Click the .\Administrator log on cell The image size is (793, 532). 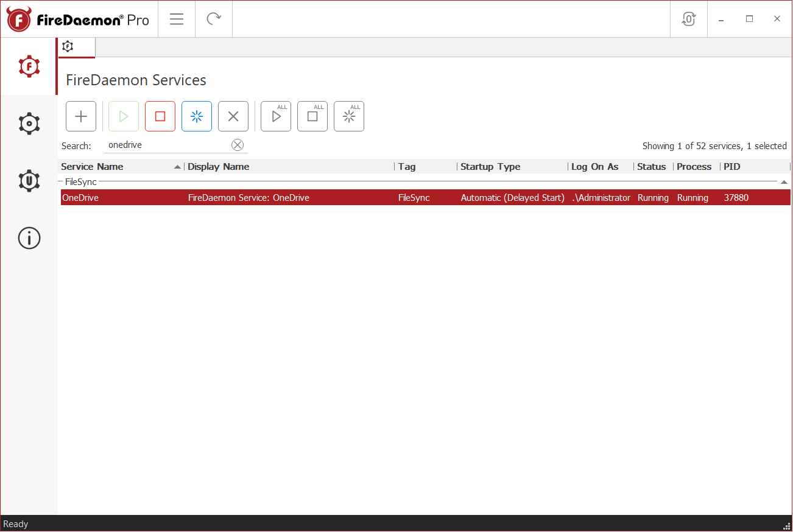tap(601, 198)
